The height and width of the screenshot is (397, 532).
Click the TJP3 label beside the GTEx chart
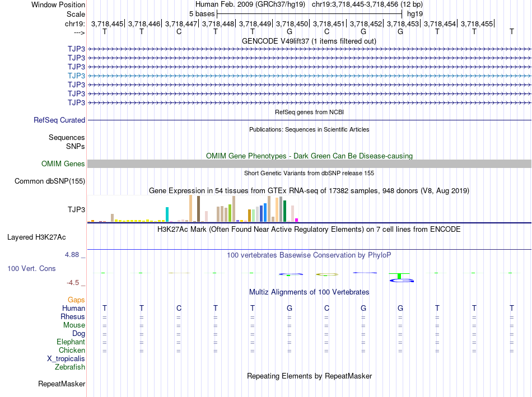click(76, 209)
